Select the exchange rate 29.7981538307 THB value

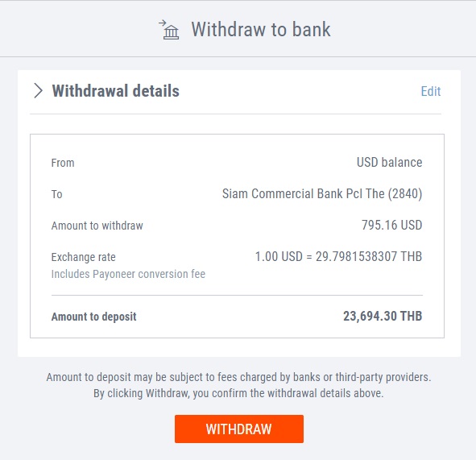[x=338, y=256]
